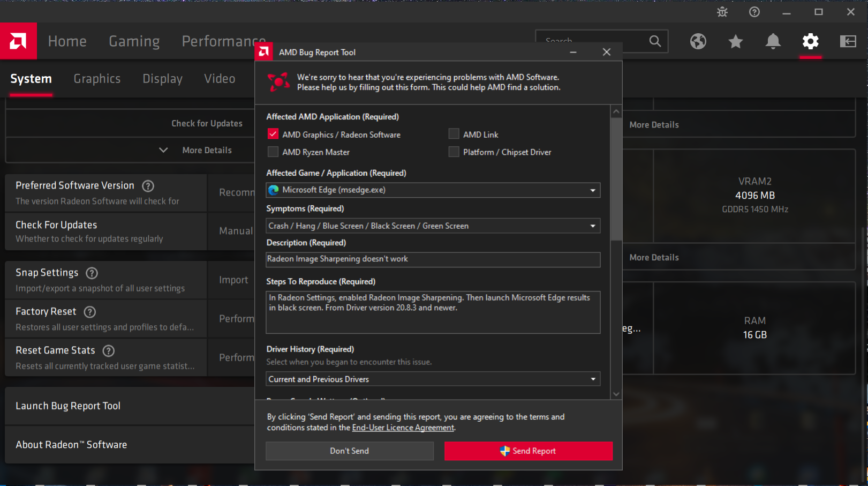
Task: Show help for Factory Reset
Action: click(x=90, y=312)
